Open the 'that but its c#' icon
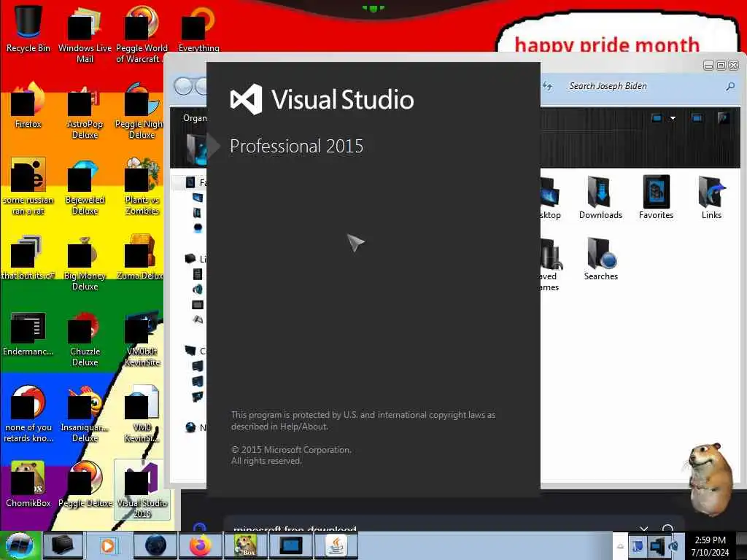This screenshot has width=747, height=560. [x=28, y=257]
